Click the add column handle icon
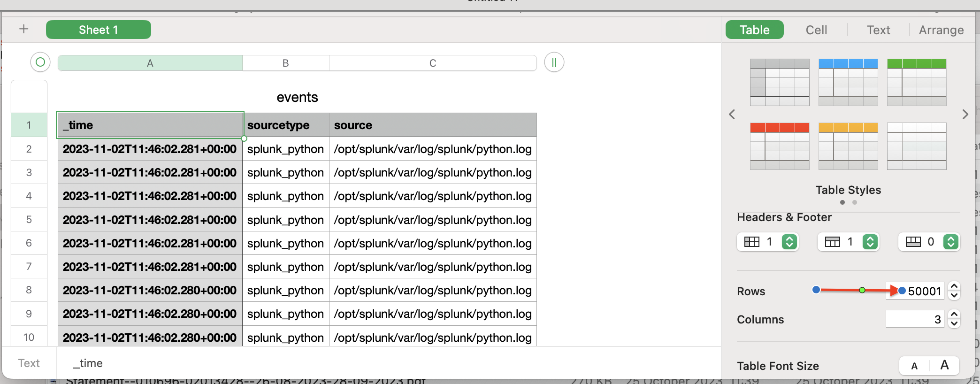The height and width of the screenshot is (384, 980). coord(554,62)
